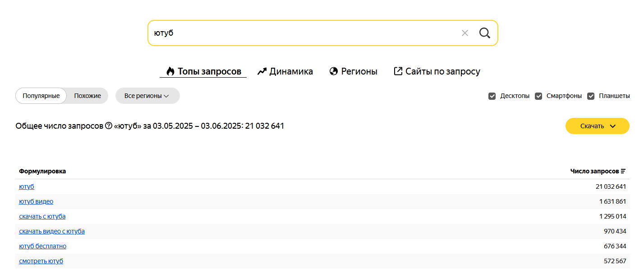644x270 pixels.
Task: Click the question mark help icon
Action: [109, 126]
